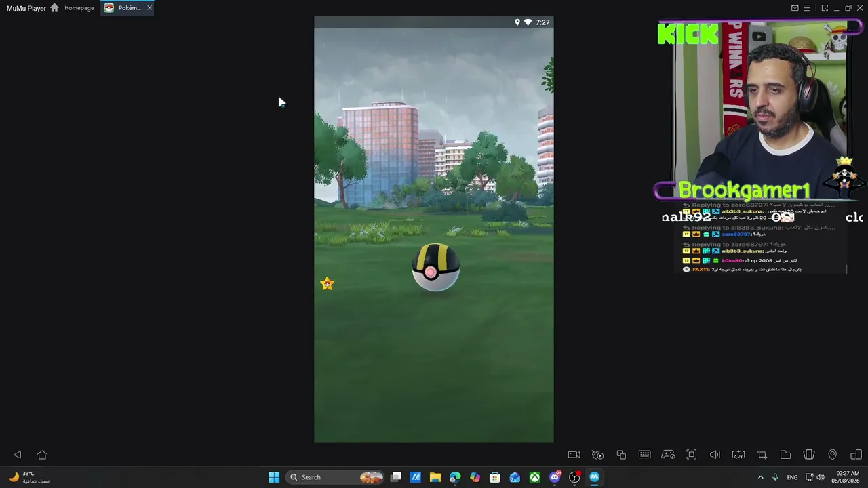Image resolution: width=868 pixels, height=488 pixels.
Task: Change ENG input language
Action: tap(792, 477)
